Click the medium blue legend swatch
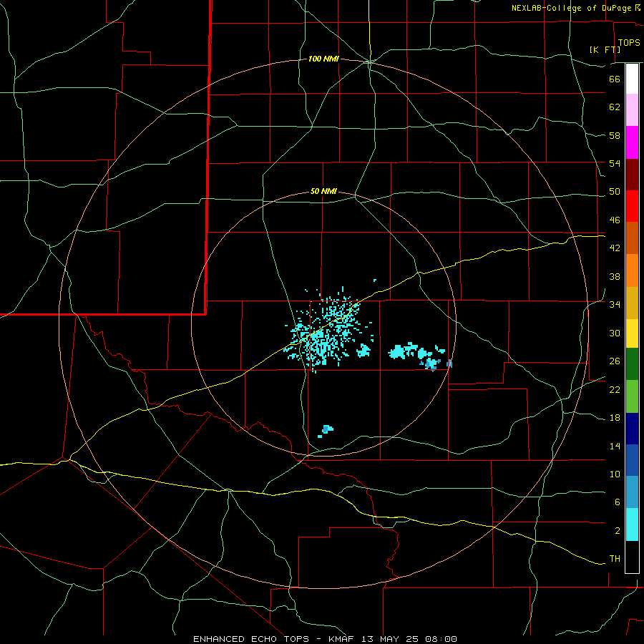Screen dimensions: 644x644 (632, 460)
